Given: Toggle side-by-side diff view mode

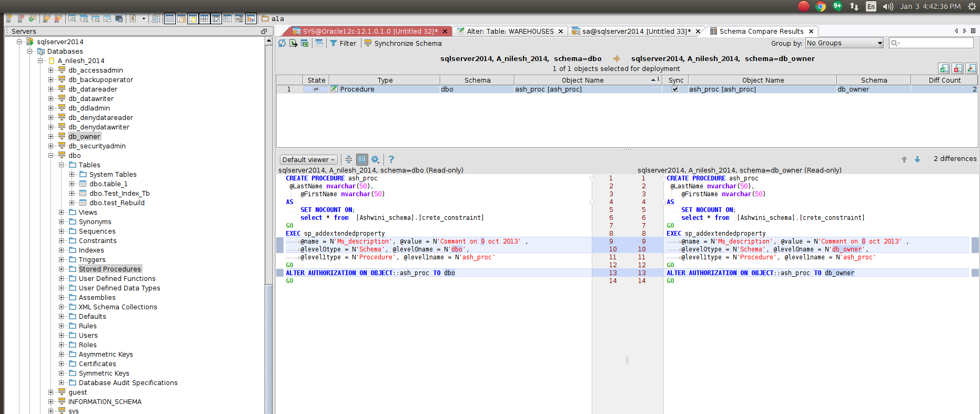Looking at the screenshot, I should 362,159.
